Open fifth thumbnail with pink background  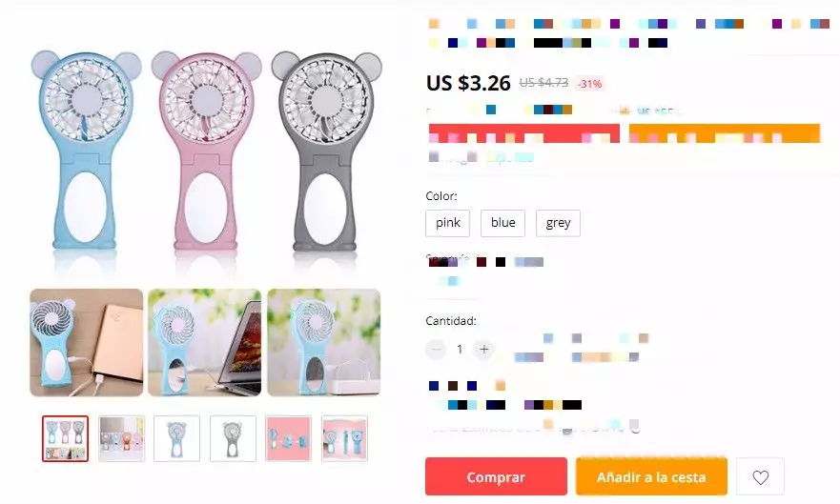pyautogui.click(x=288, y=438)
